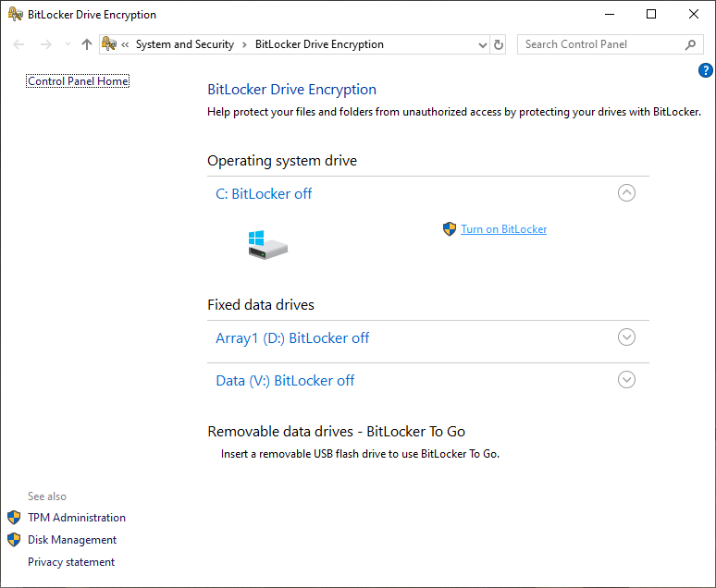Click 'Fixed data drives' section heading
716x588 pixels.
pos(261,304)
